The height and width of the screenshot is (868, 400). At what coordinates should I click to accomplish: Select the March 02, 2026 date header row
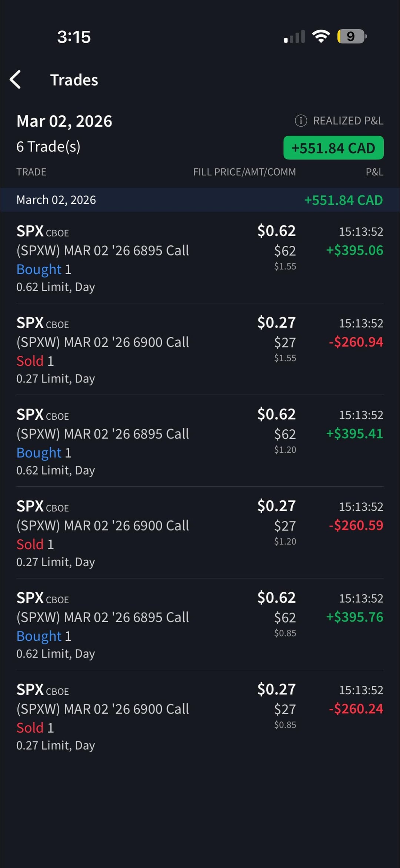200,200
